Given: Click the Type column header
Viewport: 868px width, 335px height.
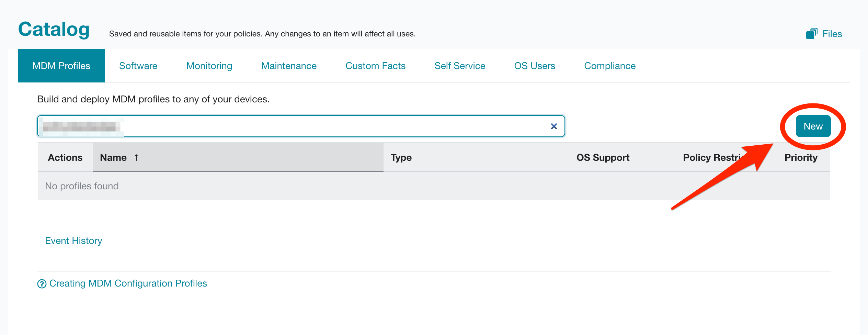Looking at the screenshot, I should (x=401, y=157).
